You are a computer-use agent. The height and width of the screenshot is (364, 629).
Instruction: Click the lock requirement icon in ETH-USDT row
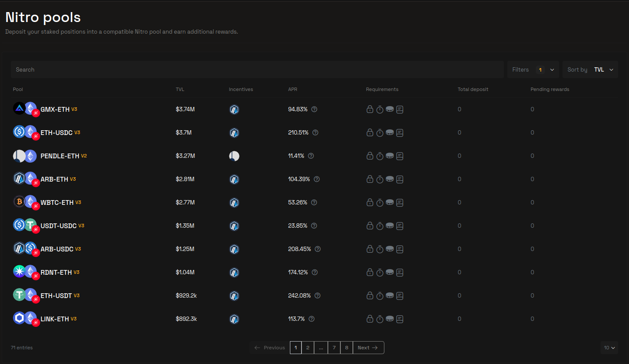[x=370, y=295]
